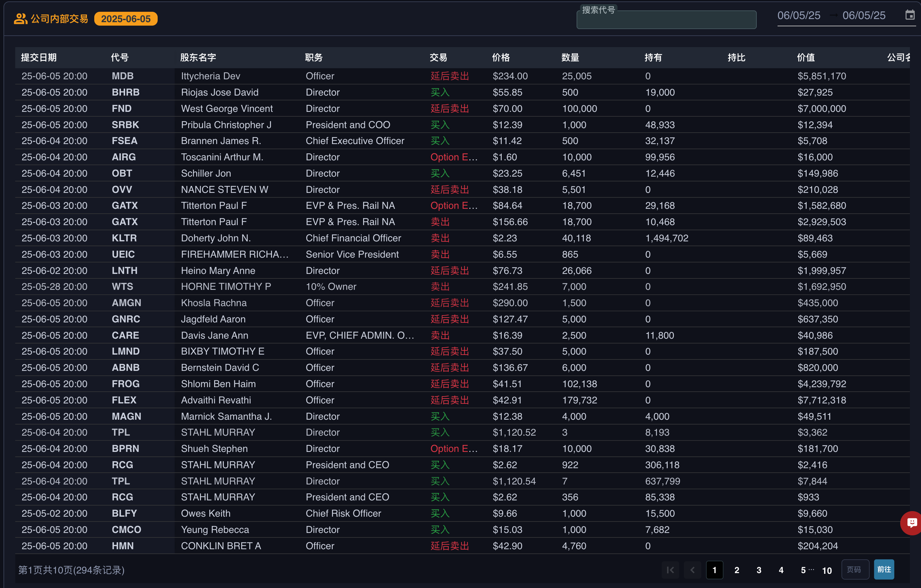Click the 前往 go button
Screen dimensions: 921x588
(x=884, y=569)
